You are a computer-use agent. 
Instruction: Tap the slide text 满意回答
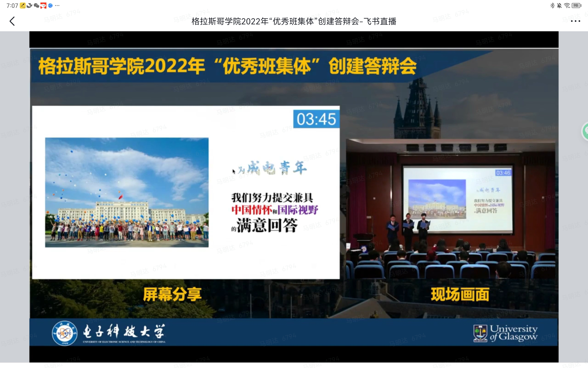click(x=267, y=225)
